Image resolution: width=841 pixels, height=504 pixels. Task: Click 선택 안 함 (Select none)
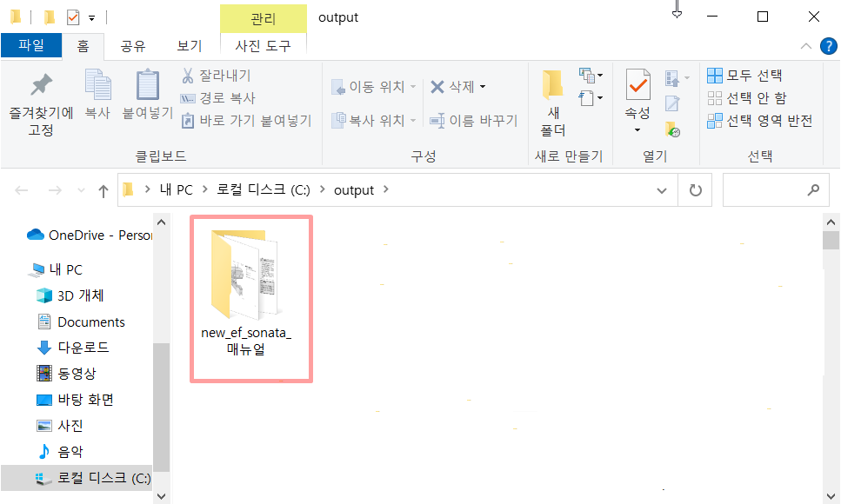(x=747, y=98)
